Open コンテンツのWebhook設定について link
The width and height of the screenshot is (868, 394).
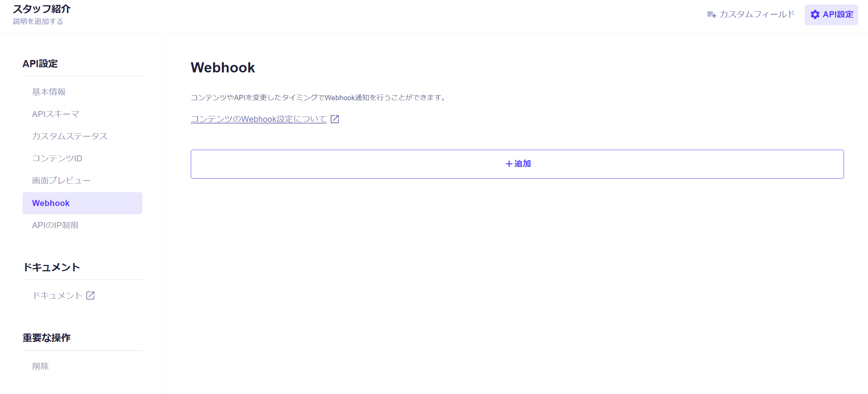(259, 119)
